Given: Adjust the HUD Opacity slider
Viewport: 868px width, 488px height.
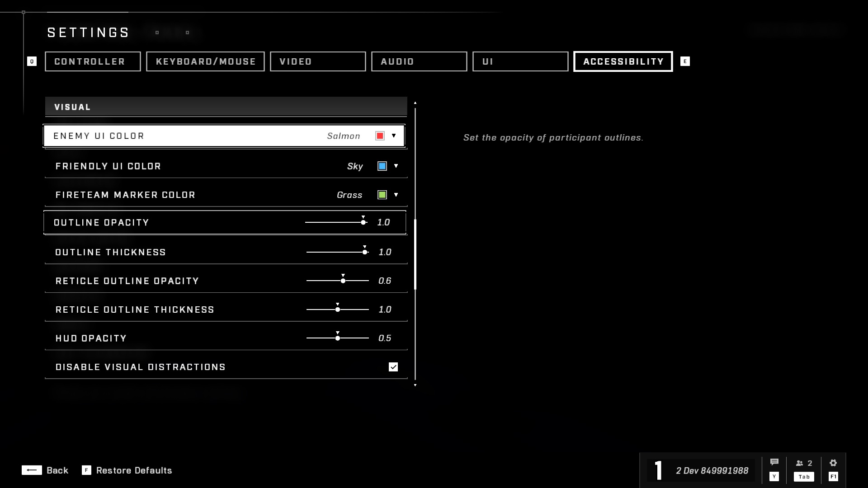Looking at the screenshot, I should pyautogui.click(x=337, y=338).
